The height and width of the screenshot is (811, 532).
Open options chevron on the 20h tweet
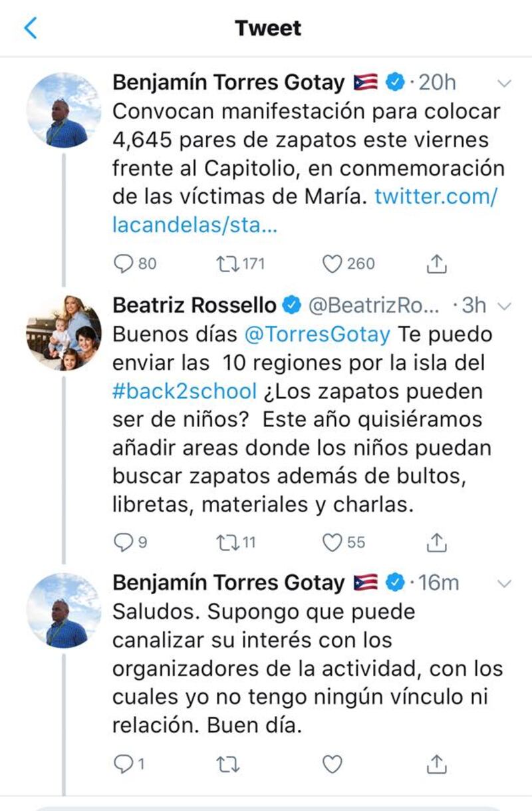pyautogui.click(x=504, y=84)
